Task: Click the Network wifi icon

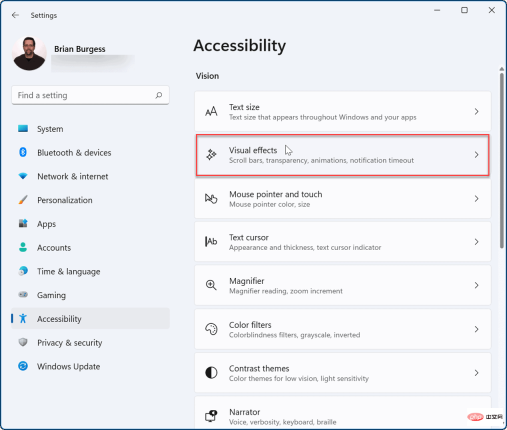Action: coord(23,176)
